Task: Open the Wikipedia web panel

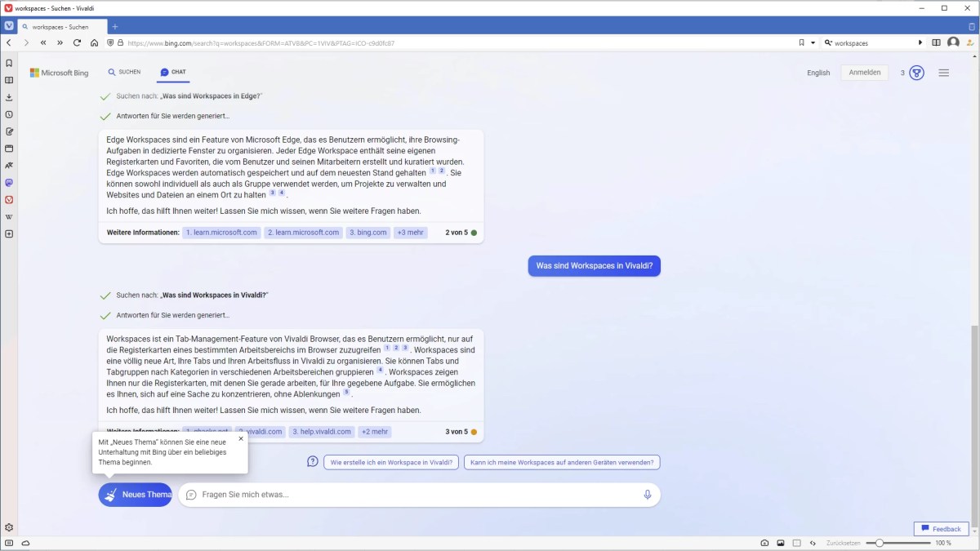Action: coord(9,217)
